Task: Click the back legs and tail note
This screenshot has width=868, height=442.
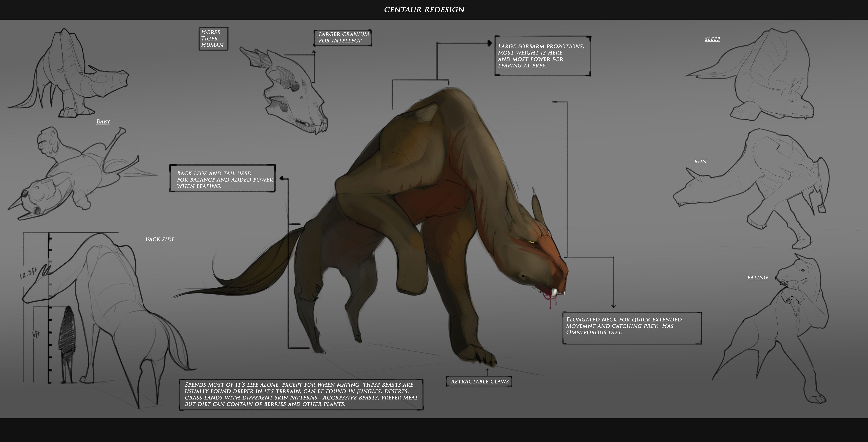Action: click(x=222, y=178)
